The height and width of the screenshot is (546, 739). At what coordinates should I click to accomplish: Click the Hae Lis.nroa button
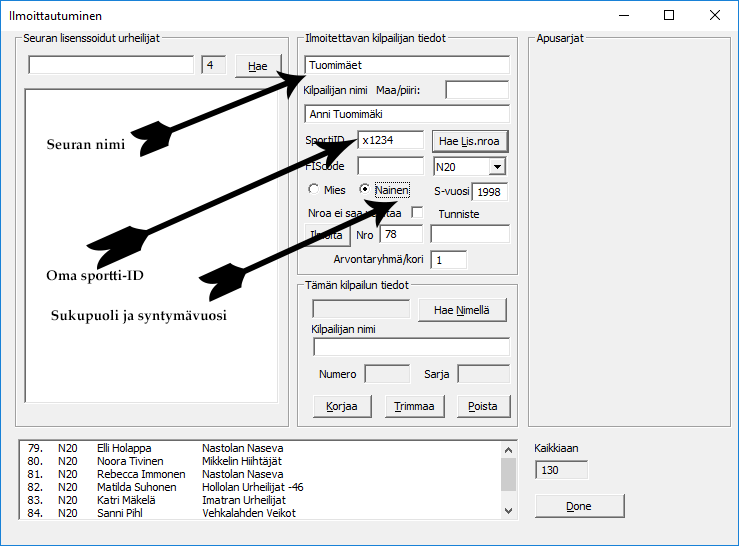coord(468,141)
